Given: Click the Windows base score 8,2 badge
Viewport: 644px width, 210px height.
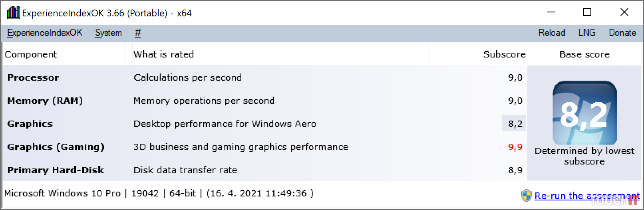Looking at the screenshot, I should (x=584, y=113).
